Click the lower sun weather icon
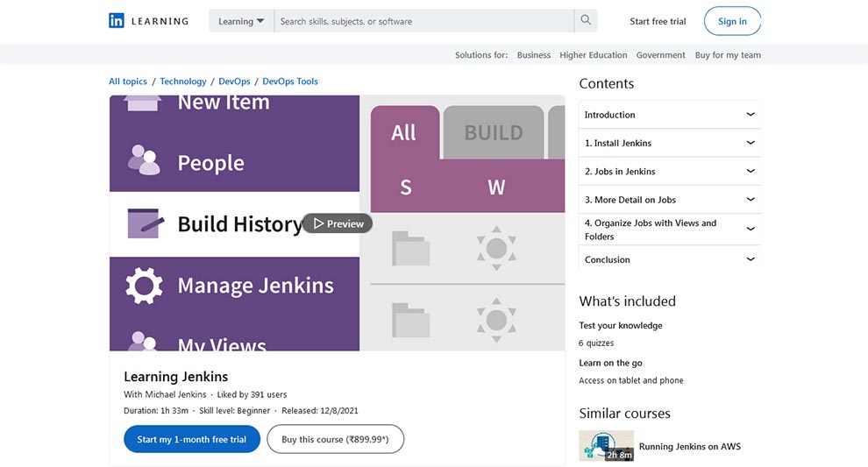The image size is (868, 467). [x=496, y=320]
